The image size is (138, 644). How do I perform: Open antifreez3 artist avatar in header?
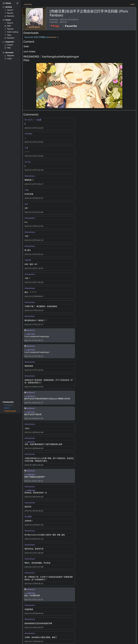pos(34,17)
